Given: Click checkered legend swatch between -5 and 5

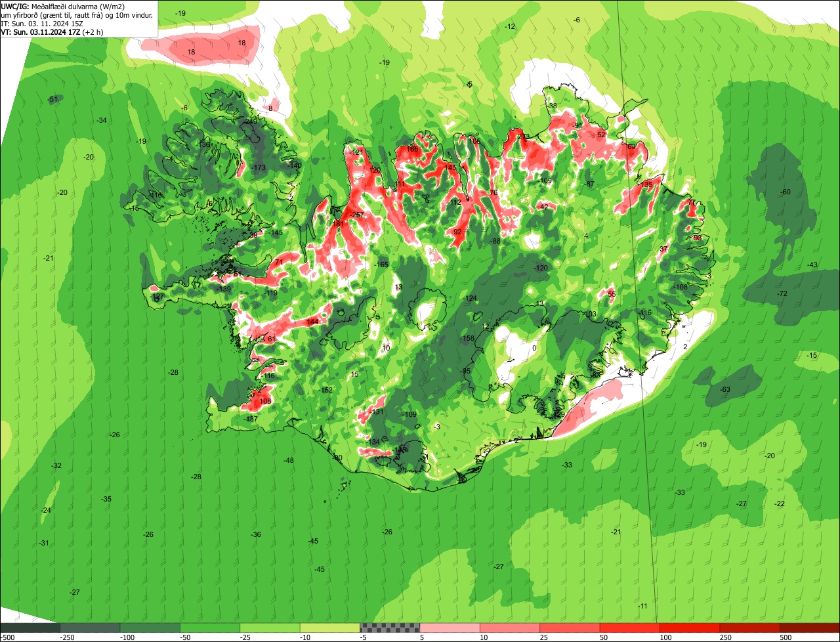Looking at the screenshot, I should (390, 628).
